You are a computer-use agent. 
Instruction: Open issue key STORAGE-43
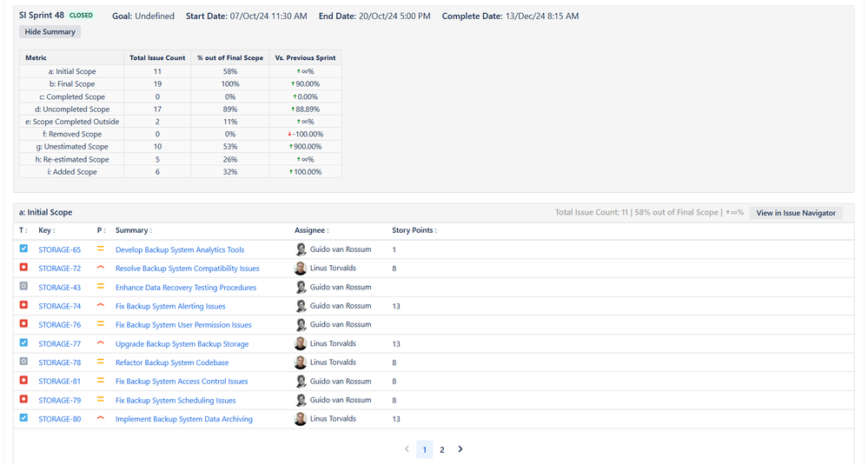coord(59,288)
